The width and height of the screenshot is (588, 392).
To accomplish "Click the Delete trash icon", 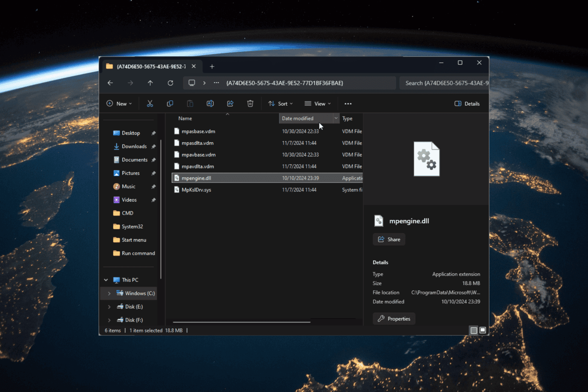I will pyautogui.click(x=250, y=104).
